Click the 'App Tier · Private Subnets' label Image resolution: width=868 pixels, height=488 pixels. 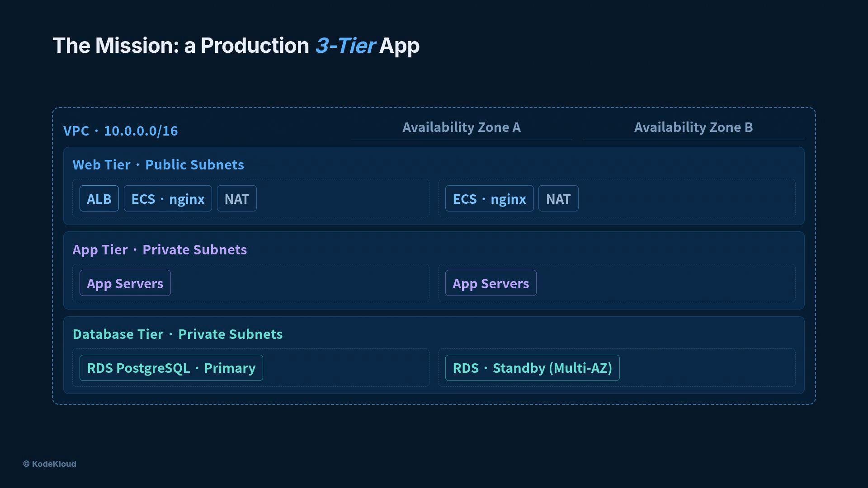click(x=160, y=249)
